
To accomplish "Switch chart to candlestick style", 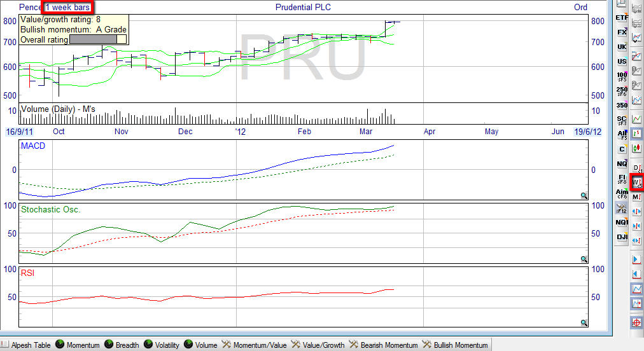I will [x=636, y=149].
